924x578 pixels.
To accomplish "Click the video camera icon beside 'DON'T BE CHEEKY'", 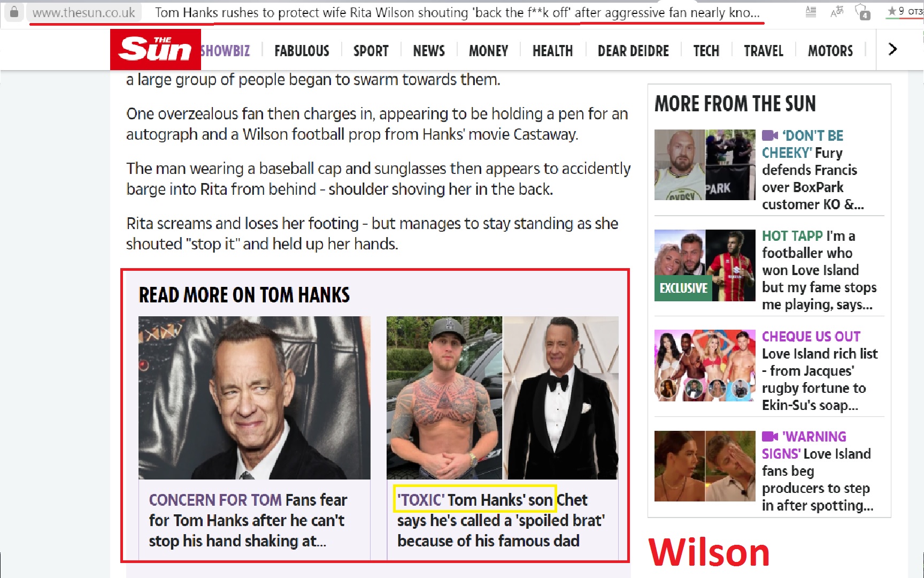I will pyautogui.click(x=770, y=135).
